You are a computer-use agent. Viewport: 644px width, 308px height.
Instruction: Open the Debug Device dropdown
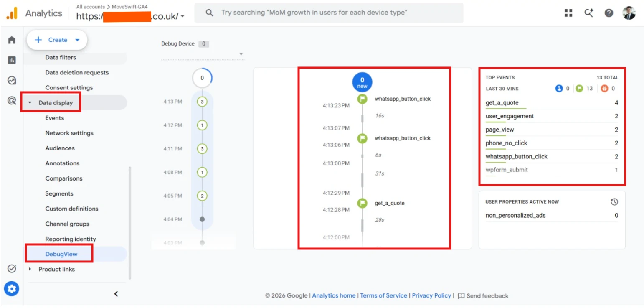point(203,54)
